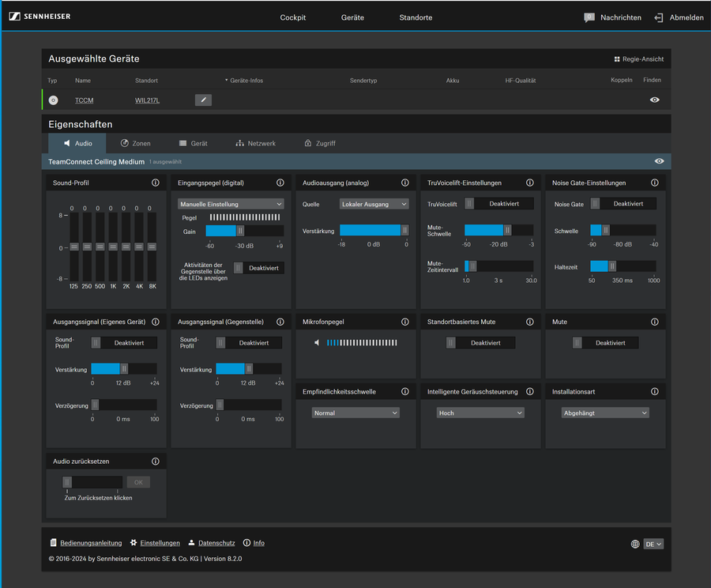Open Audioausgang (analog) info icon
The image size is (711, 588).
tap(405, 183)
